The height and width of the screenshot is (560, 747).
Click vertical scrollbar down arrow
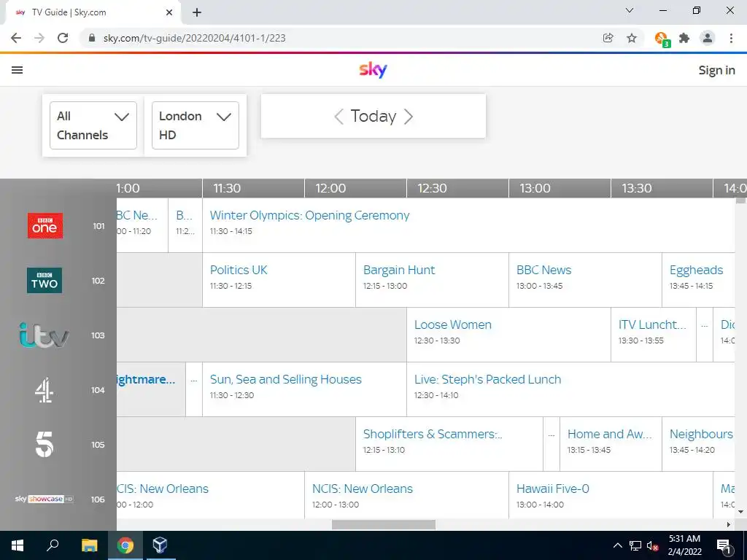click(741, 512)
